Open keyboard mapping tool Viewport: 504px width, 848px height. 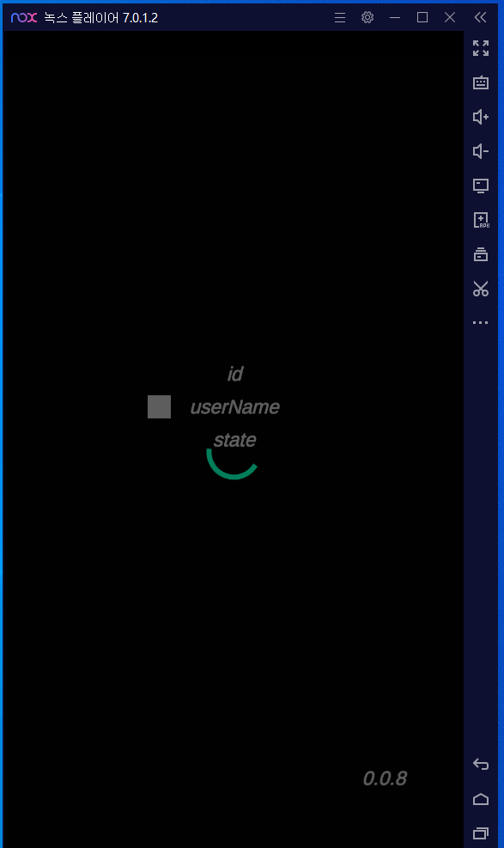[480, 82]
